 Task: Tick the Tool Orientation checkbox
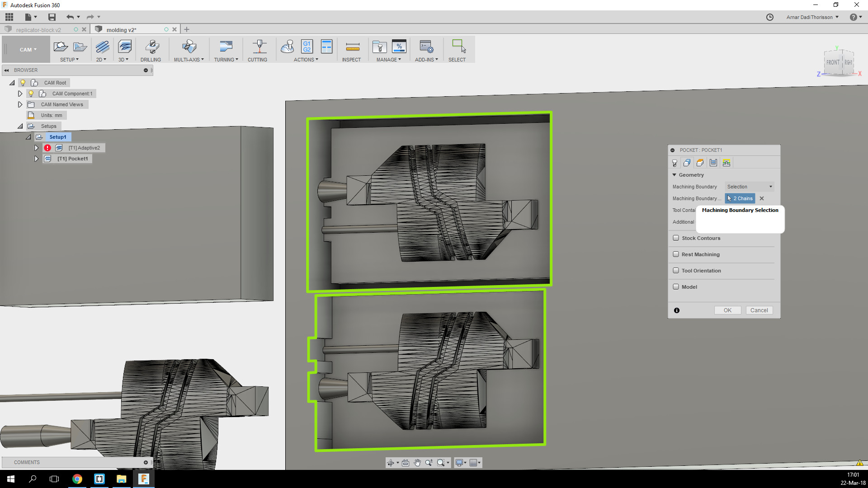coord(676,271)
